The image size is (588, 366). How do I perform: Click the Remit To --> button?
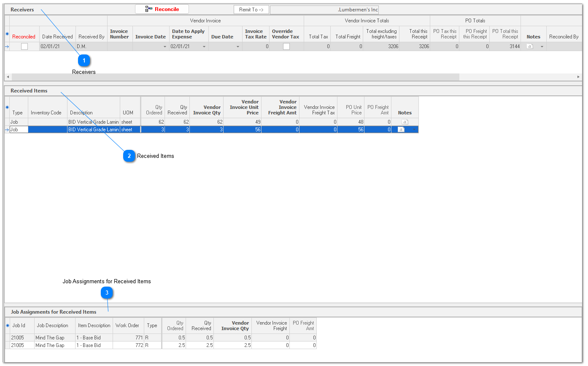click(x=251, y=10)
